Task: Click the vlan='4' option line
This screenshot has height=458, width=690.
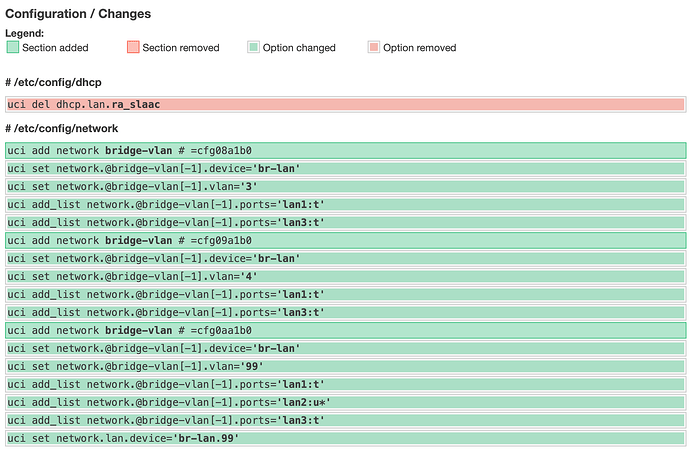Action: click(345, 276)
